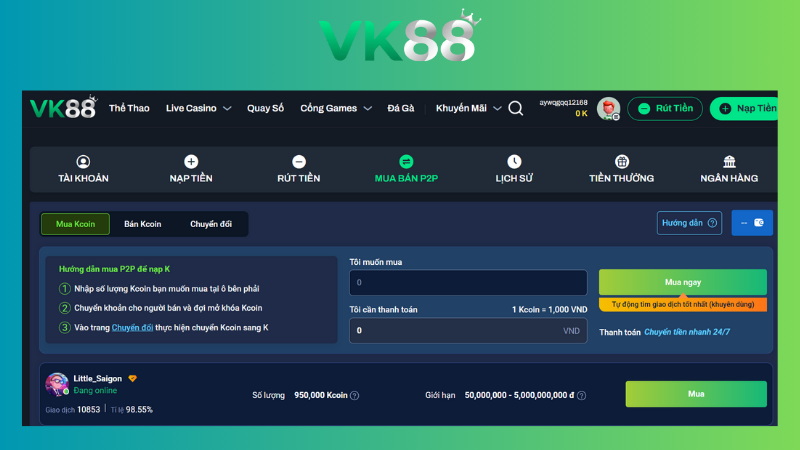Click the 0 K balance text
The image size is (800, 450).
tap(581, 114)
